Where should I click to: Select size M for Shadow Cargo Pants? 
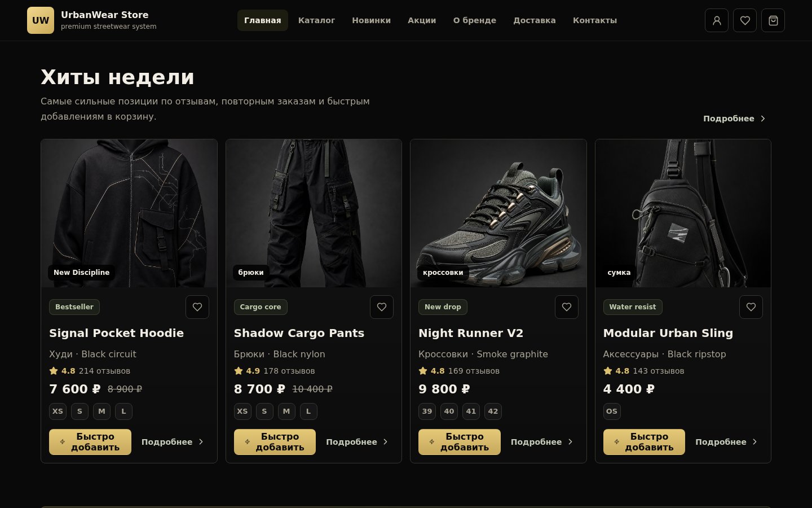[286, 411]
